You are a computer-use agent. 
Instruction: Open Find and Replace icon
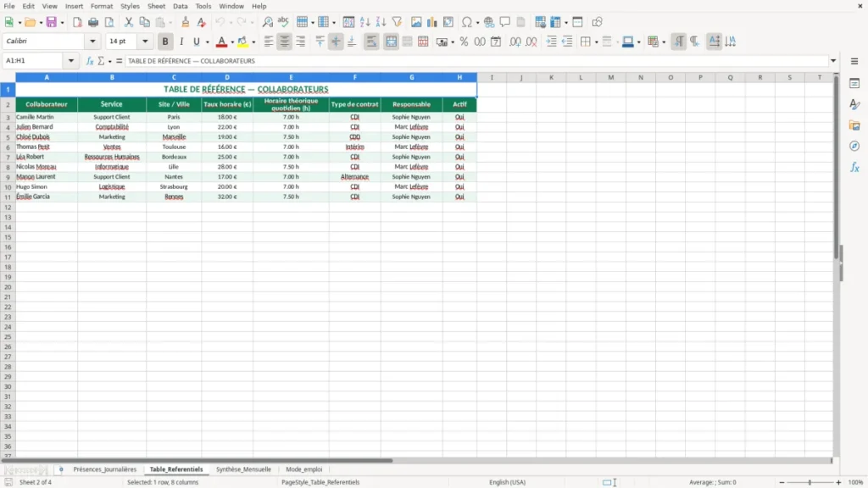[x=267, y=22]
